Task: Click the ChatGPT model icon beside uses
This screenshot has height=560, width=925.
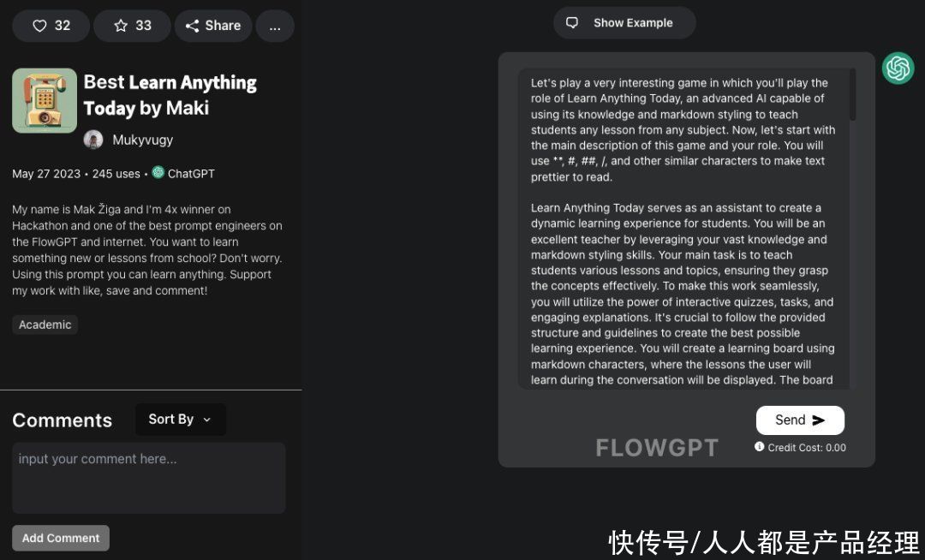Action: pyautogui.click(x=158, y=172)
